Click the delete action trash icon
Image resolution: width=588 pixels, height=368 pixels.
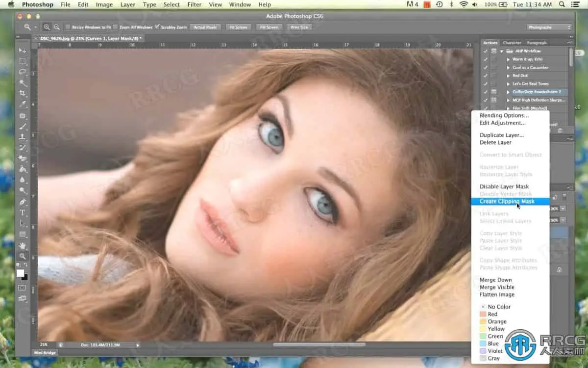pos(560,130)
